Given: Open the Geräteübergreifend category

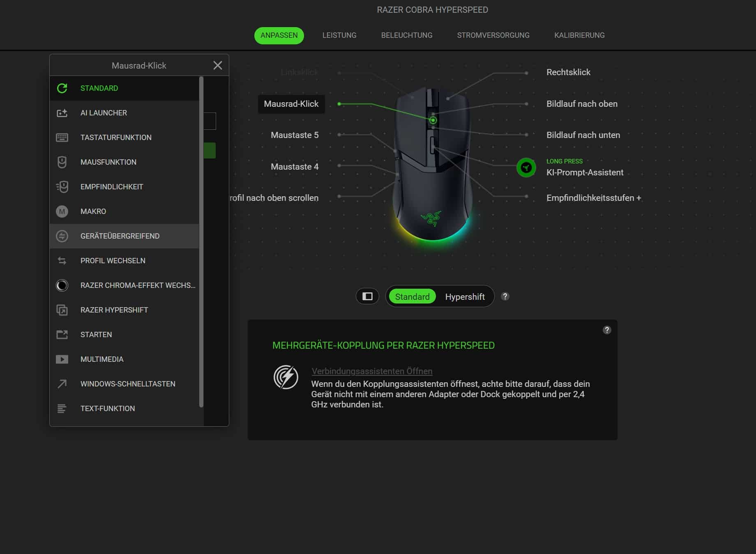Looking at the screenshot, I should pos(120,236).
